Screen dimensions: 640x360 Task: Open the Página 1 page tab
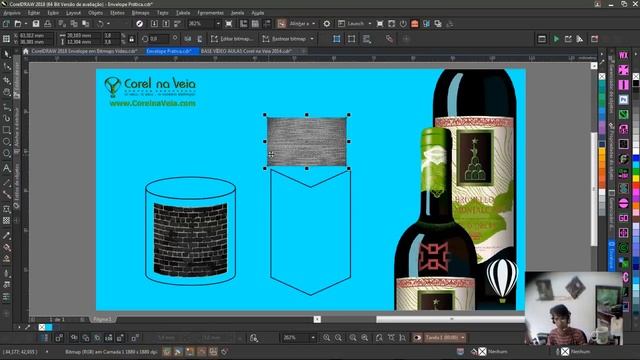pos(102,319)
